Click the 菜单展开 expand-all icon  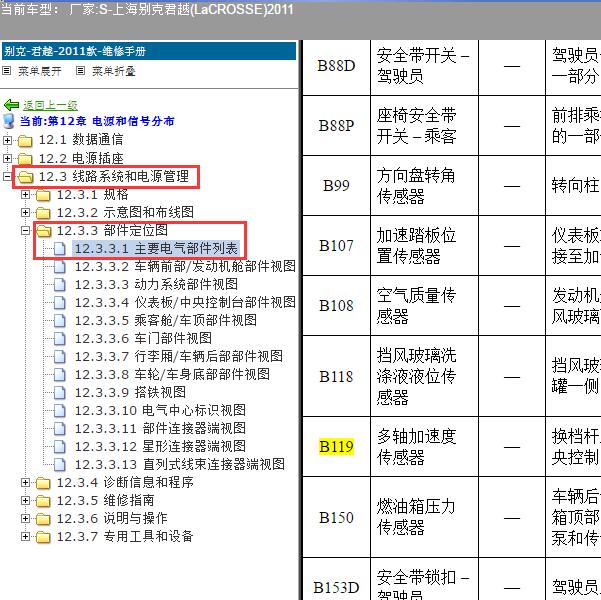tap(7, 71)
